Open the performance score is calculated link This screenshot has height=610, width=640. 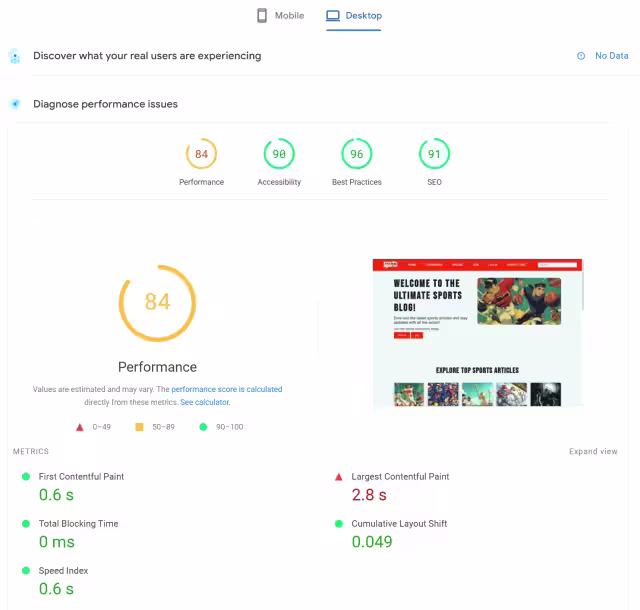[x=227, y=389]
